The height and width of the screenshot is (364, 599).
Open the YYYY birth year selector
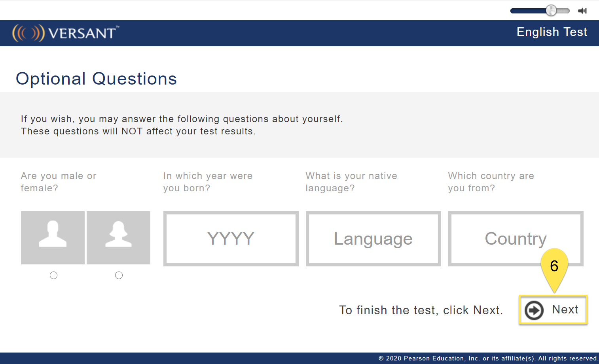(231, 239)
